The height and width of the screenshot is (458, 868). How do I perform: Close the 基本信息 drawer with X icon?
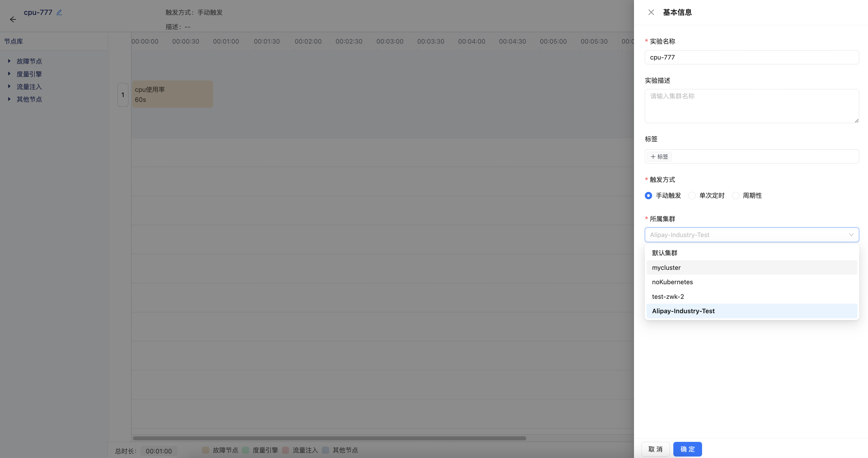651,12
